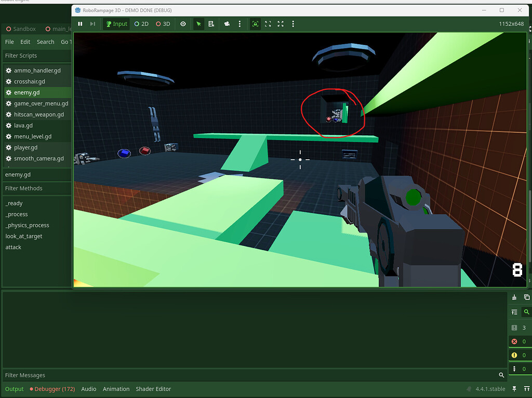Toggle the Input suspension button
This screenshot has height=398, width=532.
coord(116,23)
